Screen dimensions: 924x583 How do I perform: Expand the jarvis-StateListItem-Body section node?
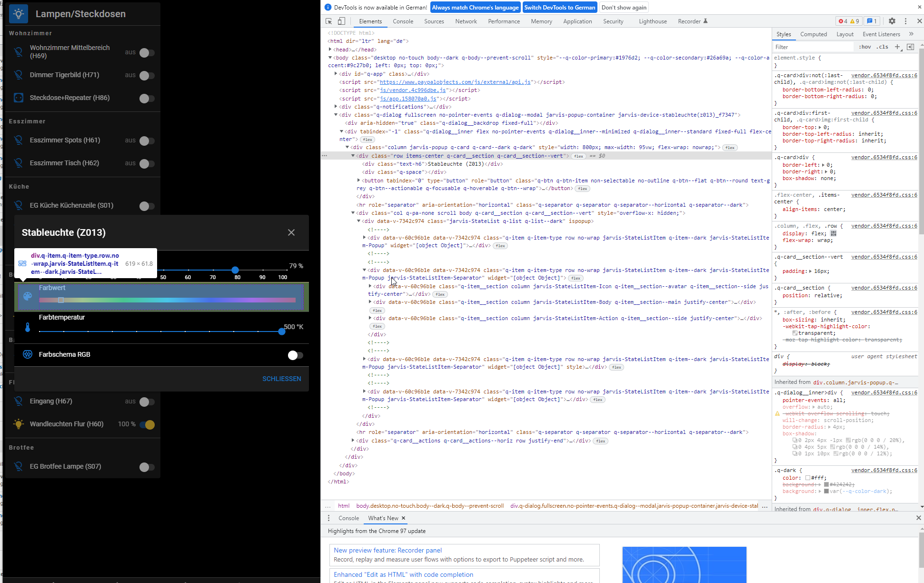370,302
